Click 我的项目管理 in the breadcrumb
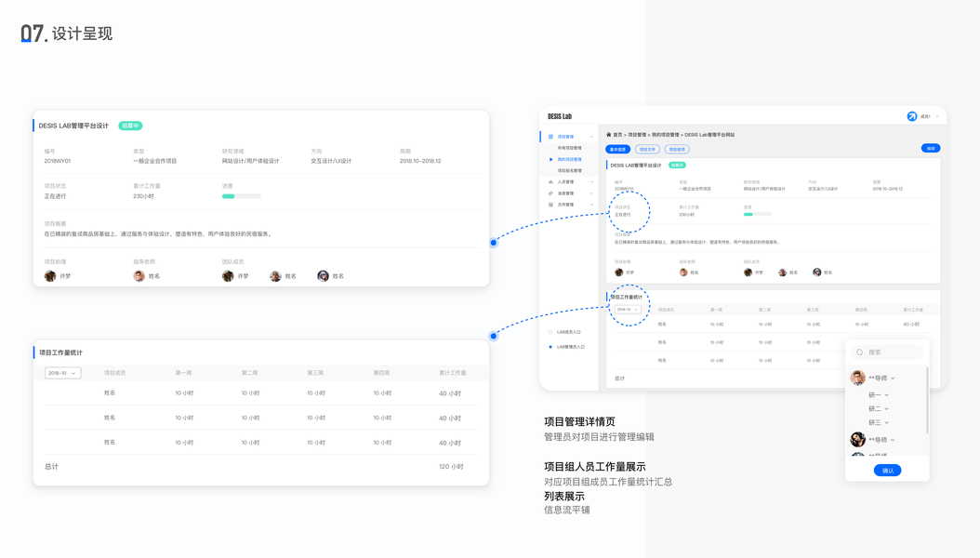 point(665,135)
